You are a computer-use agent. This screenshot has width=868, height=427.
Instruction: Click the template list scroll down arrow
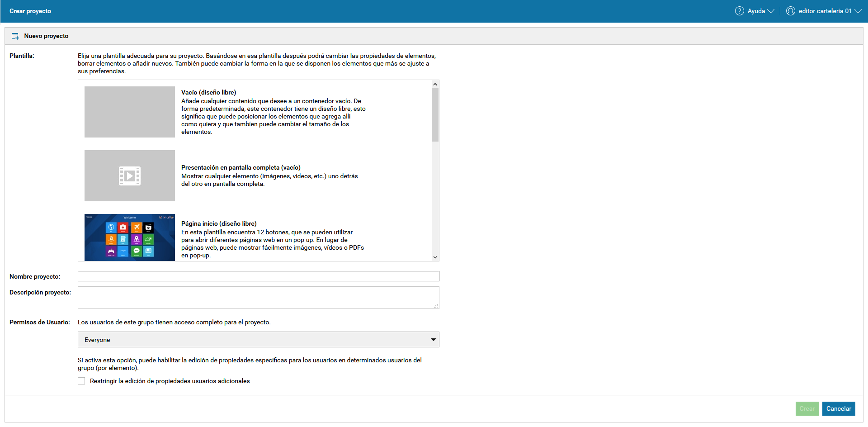click(435, 257)
